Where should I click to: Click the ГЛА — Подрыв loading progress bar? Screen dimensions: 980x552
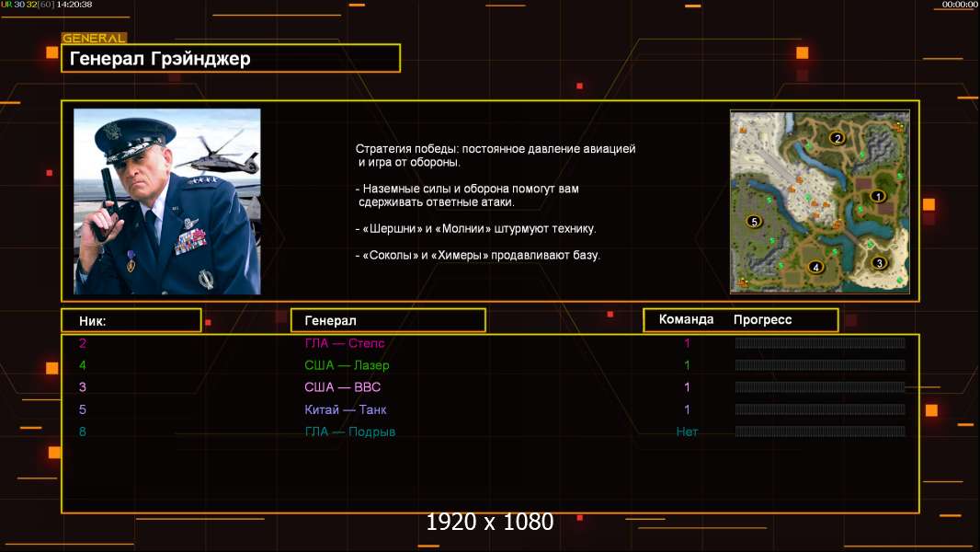(819, 431)
